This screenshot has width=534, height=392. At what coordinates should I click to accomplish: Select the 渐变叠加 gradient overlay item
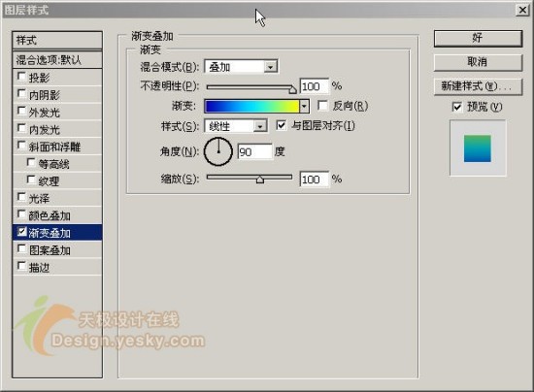point(57,233)
